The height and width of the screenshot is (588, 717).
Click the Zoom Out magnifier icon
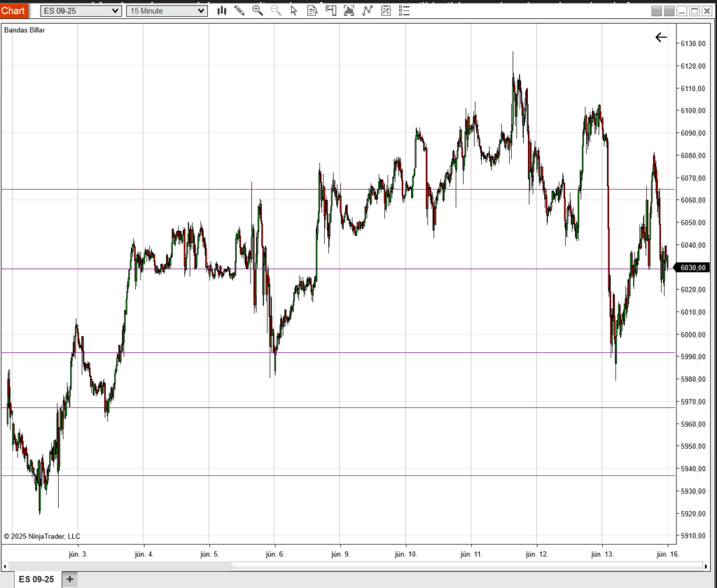(276, 10)
